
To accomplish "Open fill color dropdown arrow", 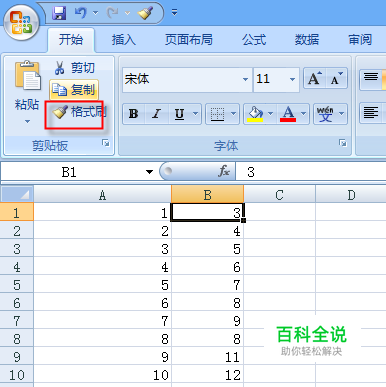I will [271, 114].
